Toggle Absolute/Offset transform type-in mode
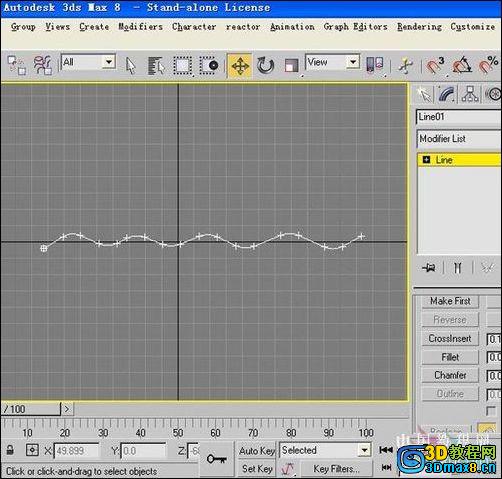This screenshot has height=479, width=502. 32,450
